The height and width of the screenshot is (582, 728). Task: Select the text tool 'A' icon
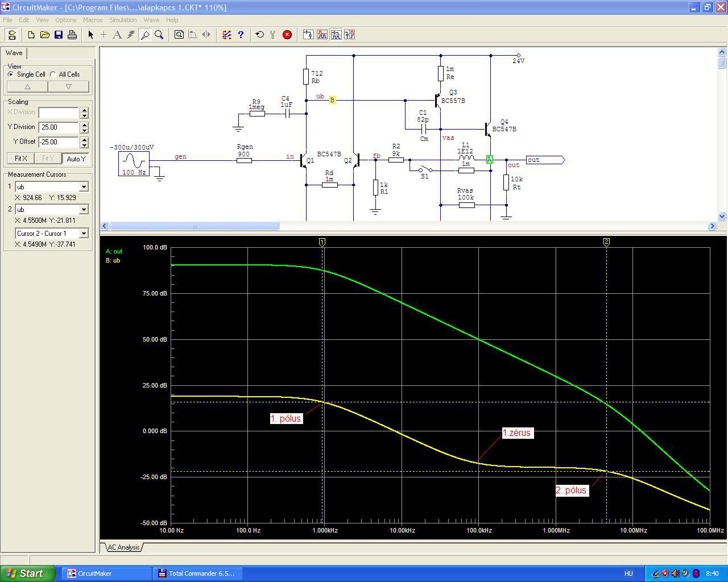pos(117,35)
